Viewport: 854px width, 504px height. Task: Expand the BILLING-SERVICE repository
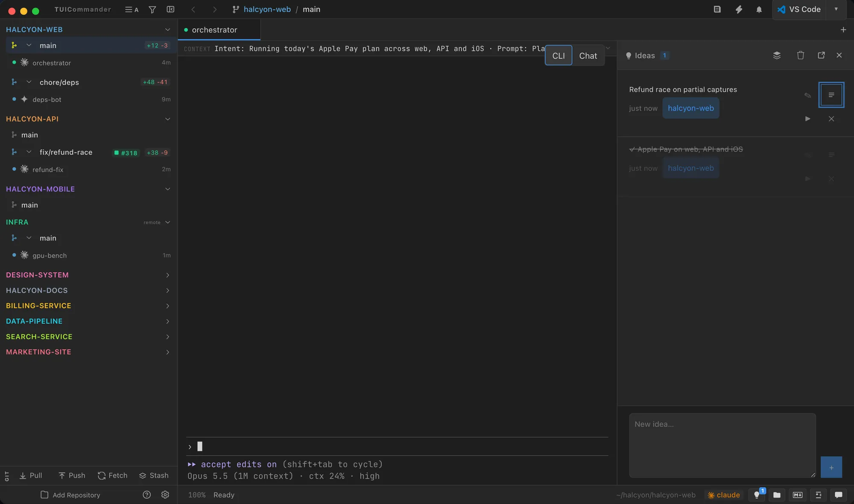click(167, 306)
